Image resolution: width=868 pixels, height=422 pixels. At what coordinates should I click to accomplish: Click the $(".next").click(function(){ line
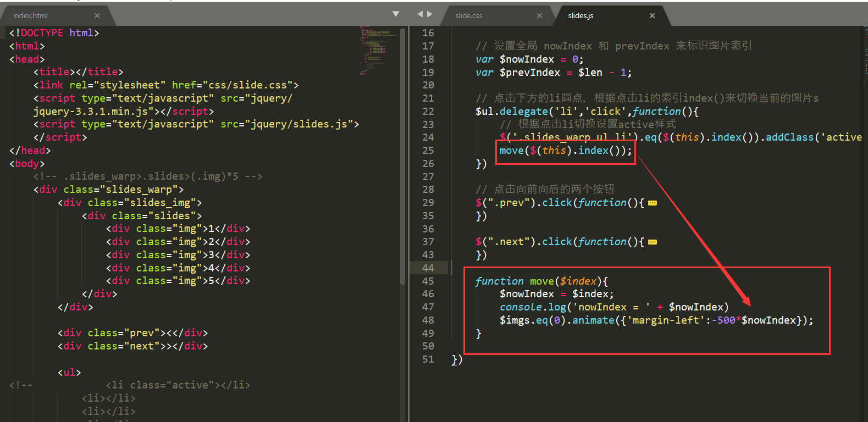click(x=560, y=242)
